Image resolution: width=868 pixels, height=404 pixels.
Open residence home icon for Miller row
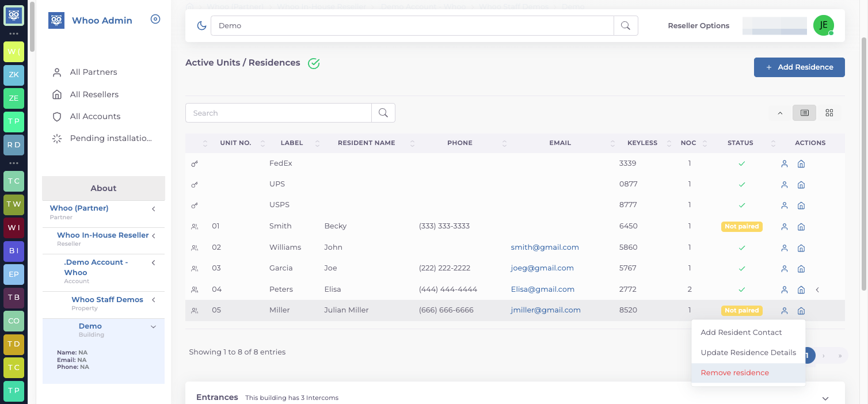click(x=801, y=311)
